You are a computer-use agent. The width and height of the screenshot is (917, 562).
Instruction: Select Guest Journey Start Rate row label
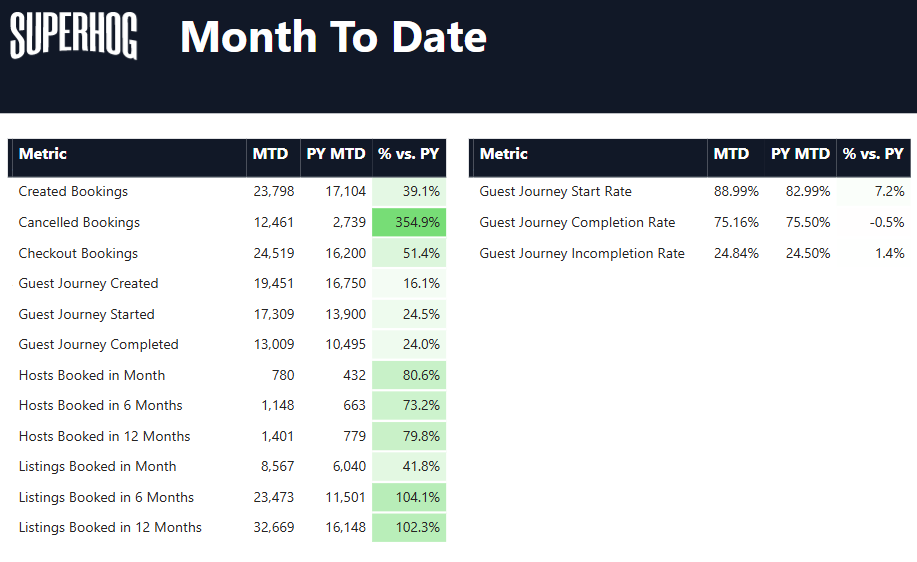tap(555, 192)
